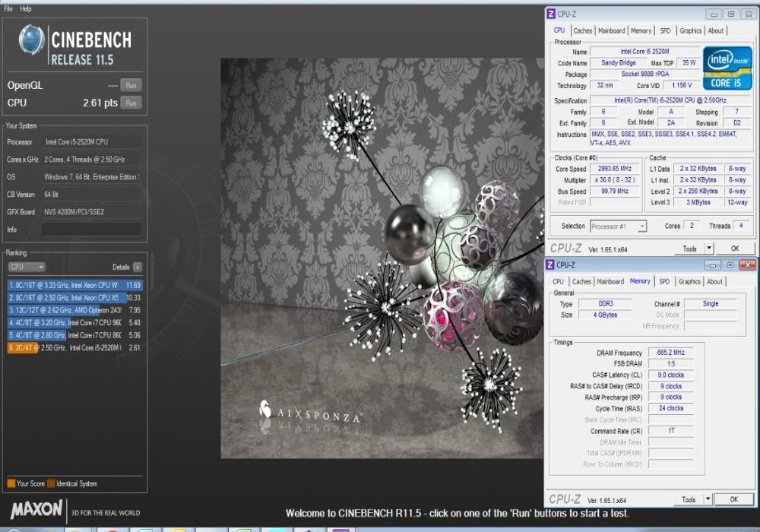The width and height of the screenshot is (760, 532).
Task: Switch to SPD tab in upper CPU-Z window
Action: click(665, 30)
